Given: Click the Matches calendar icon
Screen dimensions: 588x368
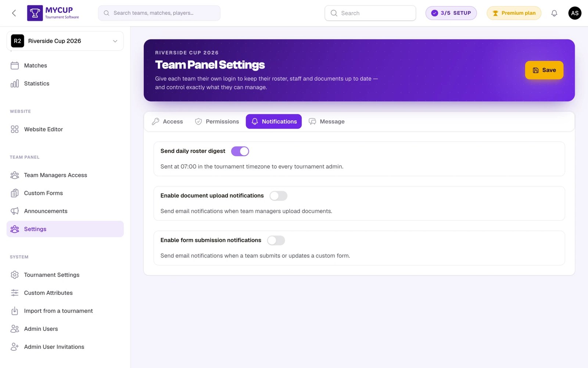Looking at the screenshot, I should pyautogui.click(x=15, y=66).
